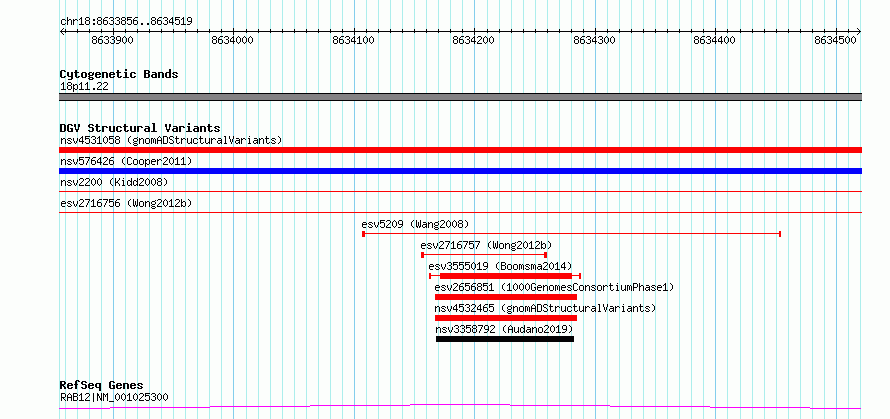890x419 pixels.
Task: Click ruler position 8634300
Action: point(595,40)
